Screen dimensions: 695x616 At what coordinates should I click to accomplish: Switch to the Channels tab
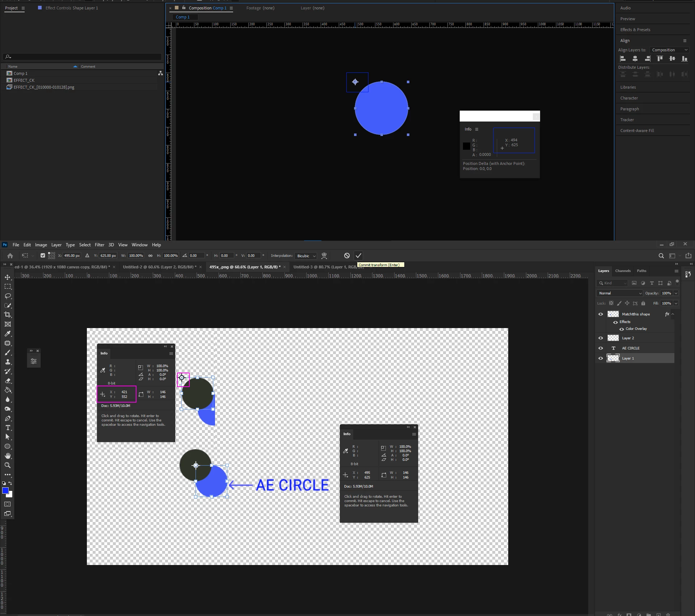(x=623, y=271)
